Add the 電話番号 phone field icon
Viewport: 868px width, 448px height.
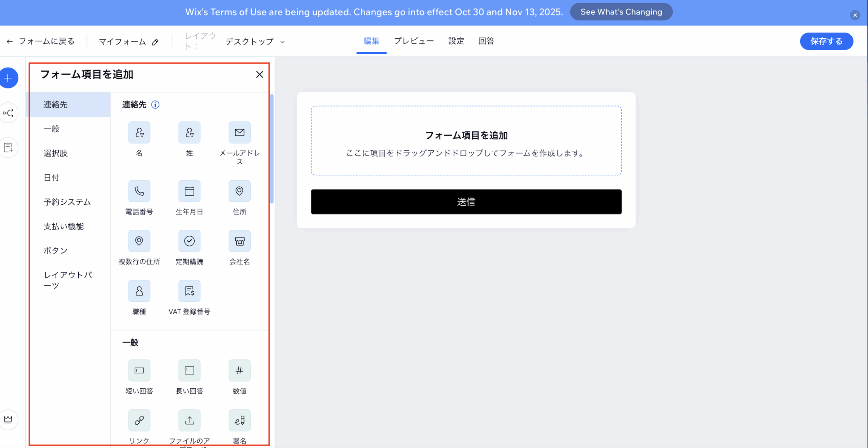[x=139, y=191]
